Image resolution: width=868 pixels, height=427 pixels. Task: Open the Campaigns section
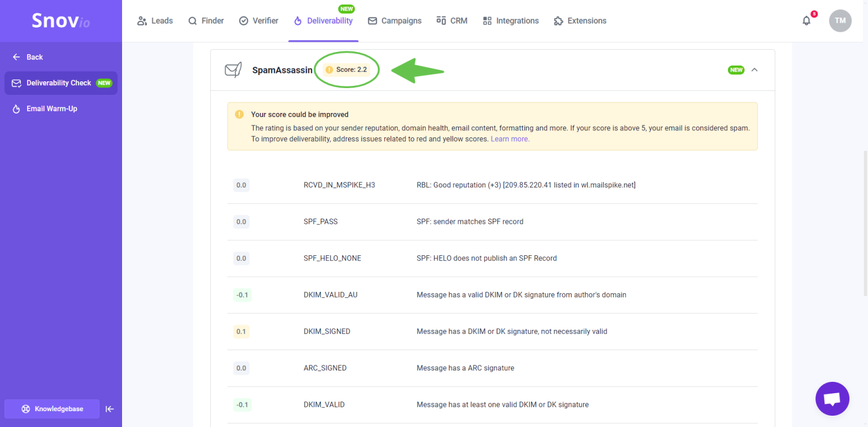point(394,21)
